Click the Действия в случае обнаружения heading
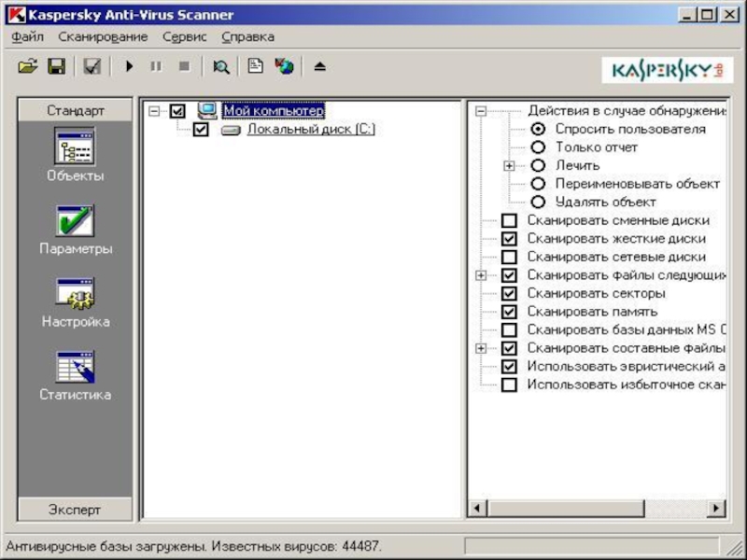747x560 pixels. (x=627, y=111)
